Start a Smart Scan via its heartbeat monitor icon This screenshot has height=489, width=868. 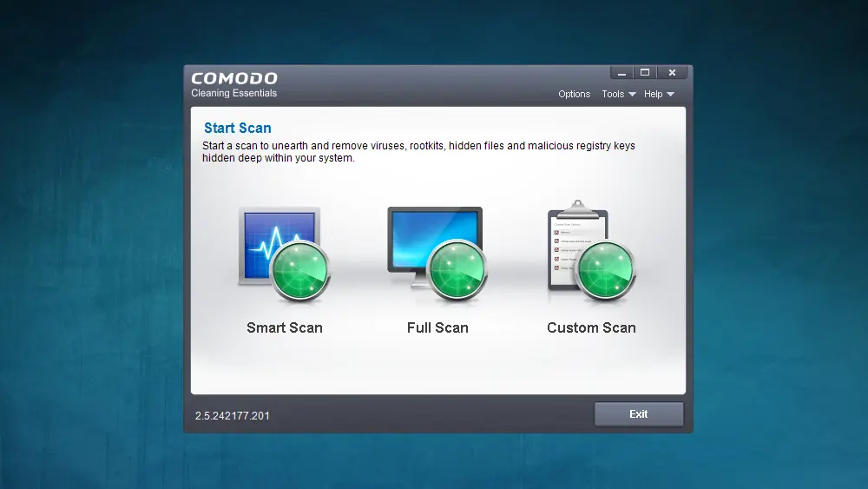click(x=285, y=254)
